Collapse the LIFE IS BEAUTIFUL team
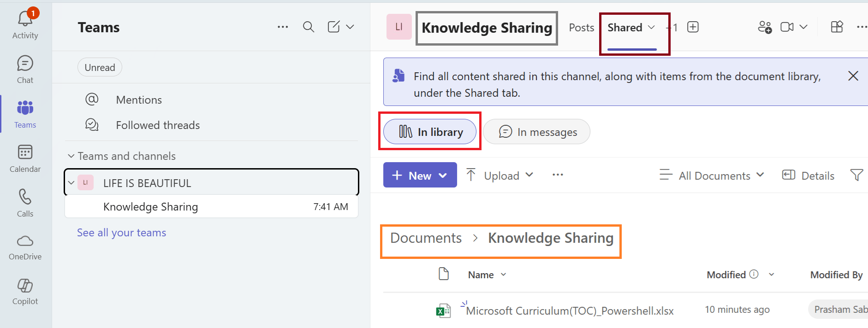 tap(71, 182)
